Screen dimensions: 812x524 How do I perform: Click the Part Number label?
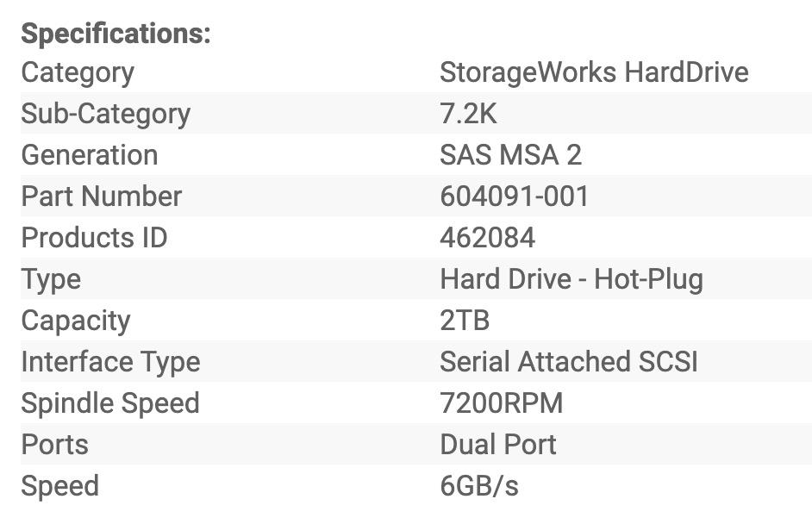102,196
